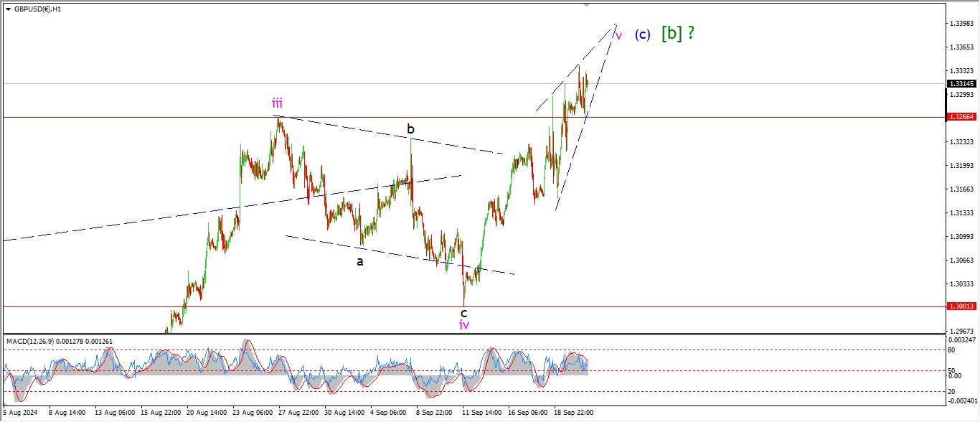Select the black wave b label
The image size is (980, 422).
click(410, 129)
